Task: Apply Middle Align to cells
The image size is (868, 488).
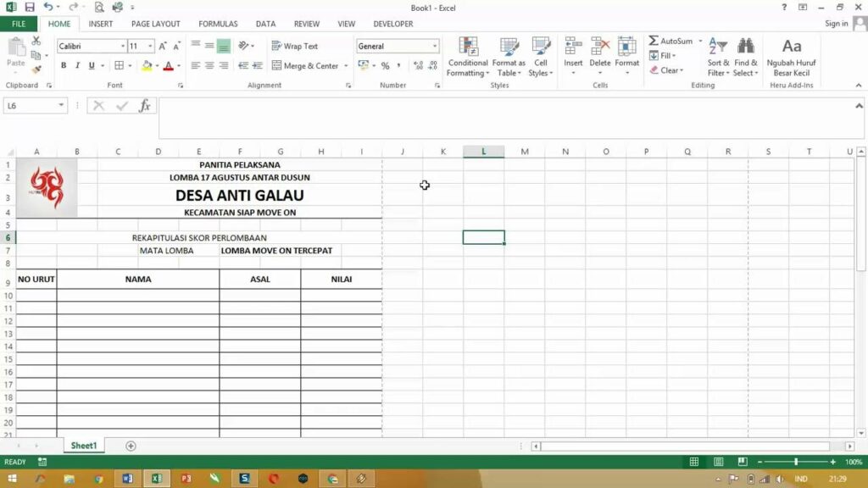Action: (x=209, y=46)
